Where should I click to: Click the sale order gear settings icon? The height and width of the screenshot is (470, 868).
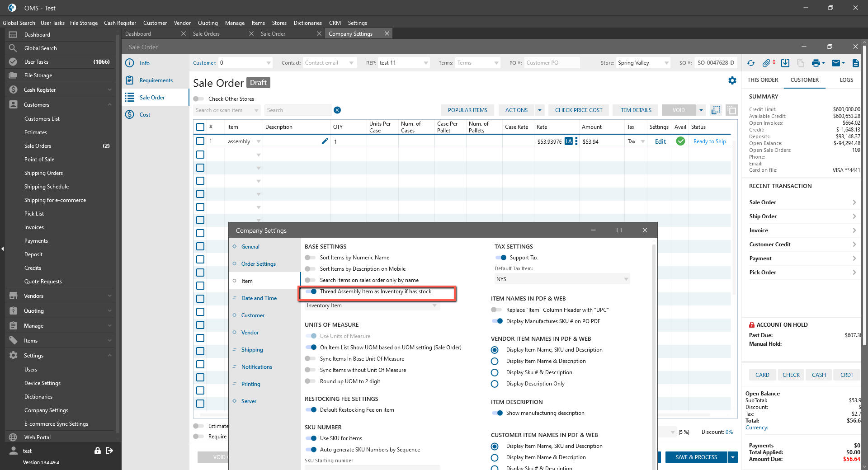pos(732,80)
